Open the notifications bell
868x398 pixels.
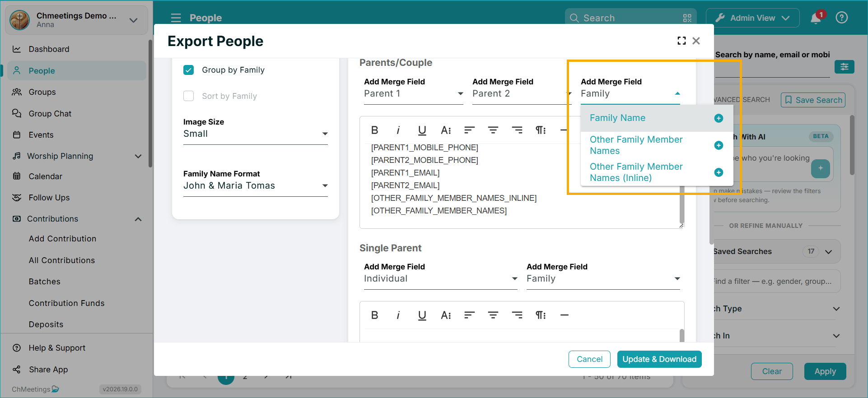point(816,18)
